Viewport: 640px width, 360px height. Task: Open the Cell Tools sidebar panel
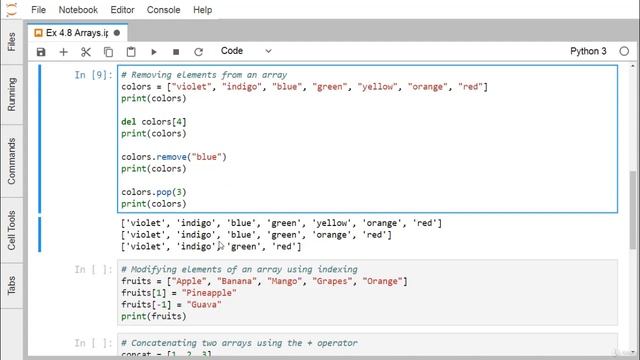point(11,230)
